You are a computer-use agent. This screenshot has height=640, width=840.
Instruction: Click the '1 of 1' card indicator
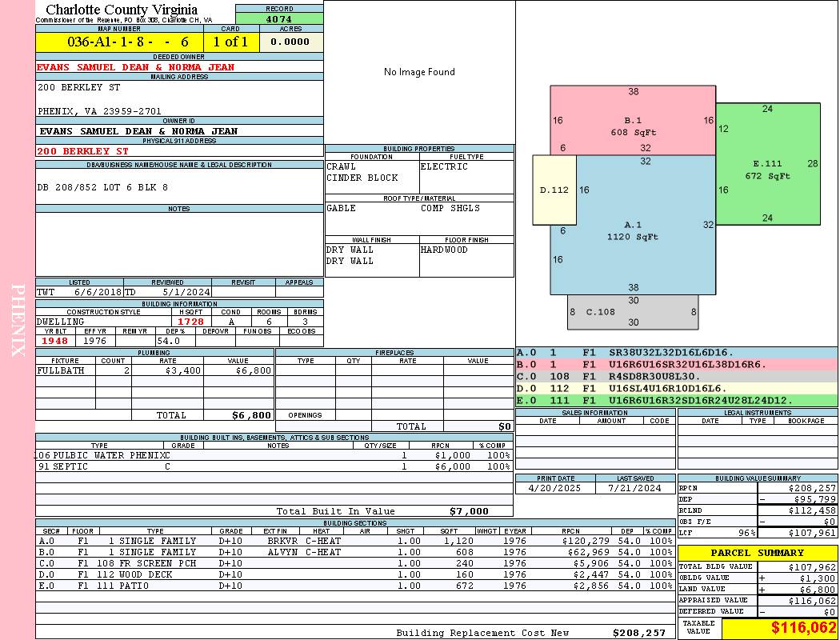pos(231,42)
